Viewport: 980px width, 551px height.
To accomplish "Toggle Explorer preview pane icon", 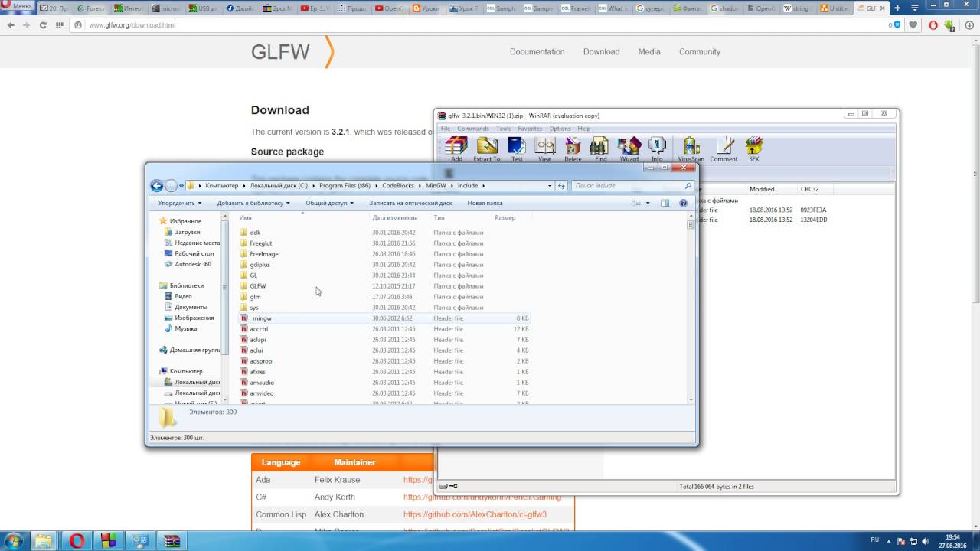I will tap(665, 203).
